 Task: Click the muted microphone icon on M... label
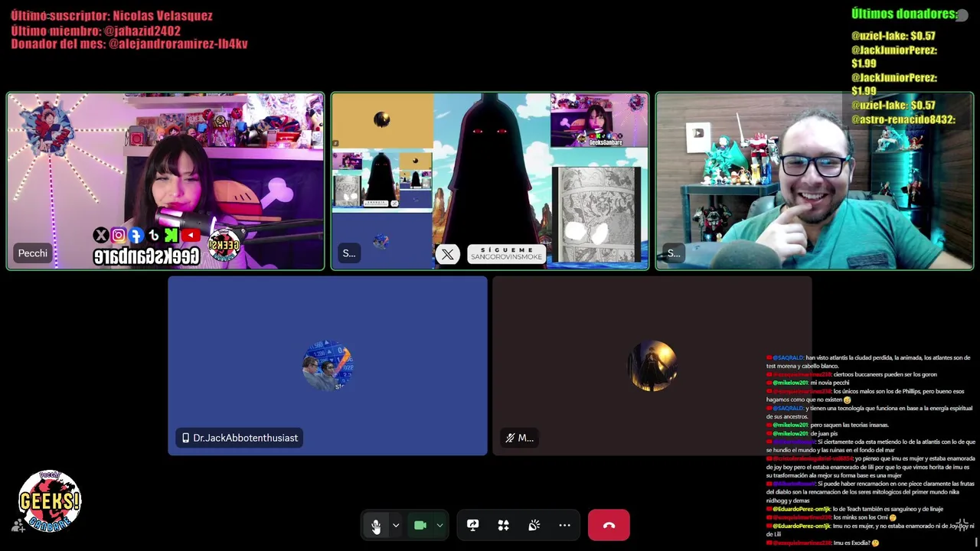point(510,438)
